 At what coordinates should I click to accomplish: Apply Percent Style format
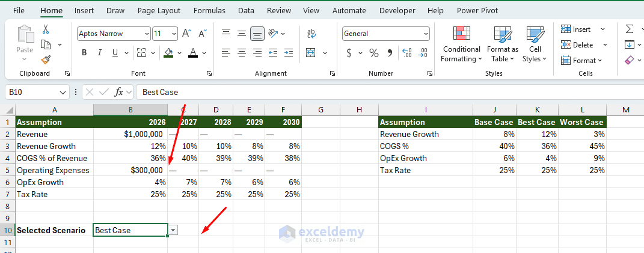pyautogui.click(x=374, y=52)
